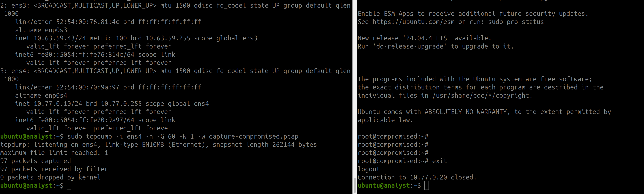Click the ens3 MAC address 52:54:00:76:81:4c
This screenshot has height=194, width=644.
pyautogui.click(x=88, y=22)
